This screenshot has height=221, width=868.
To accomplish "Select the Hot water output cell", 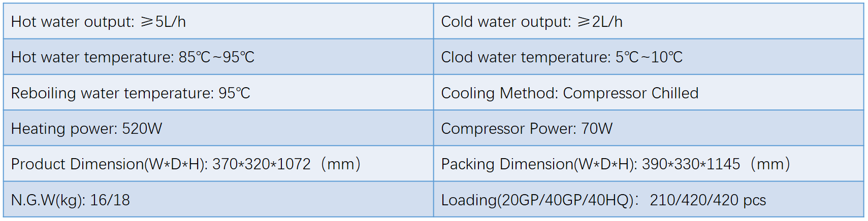I will click(x=218, y=21).
